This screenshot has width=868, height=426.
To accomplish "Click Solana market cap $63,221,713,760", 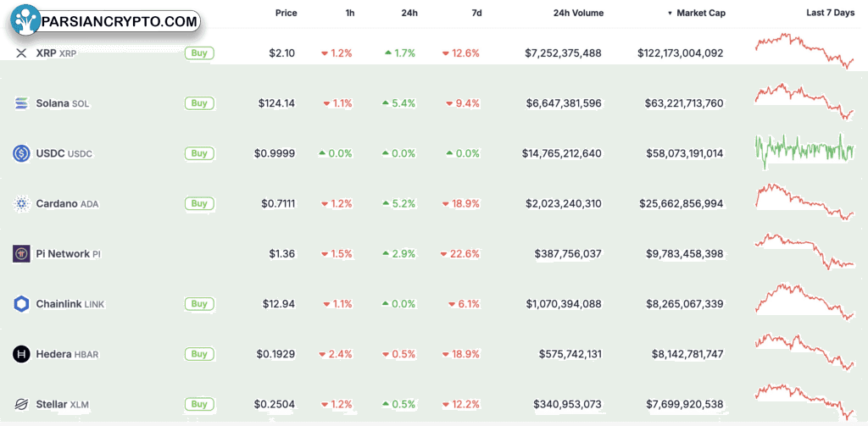I will [x=684, y=103].
